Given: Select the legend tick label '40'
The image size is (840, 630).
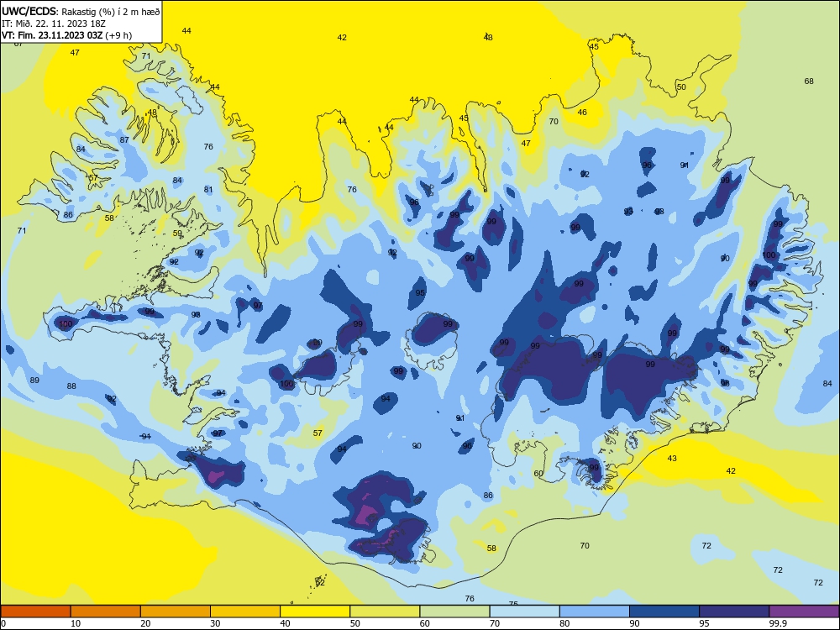Looking at the screenshot, I should point(285,623).
